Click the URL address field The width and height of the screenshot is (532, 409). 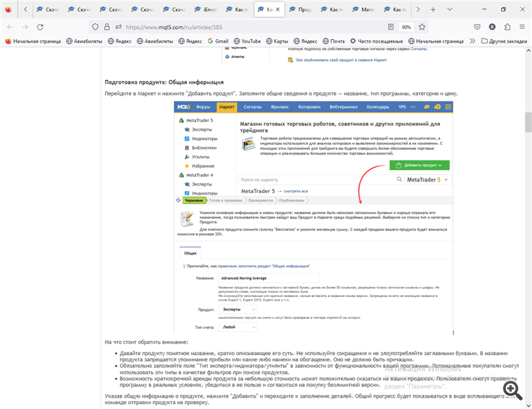tap(248, 27)
